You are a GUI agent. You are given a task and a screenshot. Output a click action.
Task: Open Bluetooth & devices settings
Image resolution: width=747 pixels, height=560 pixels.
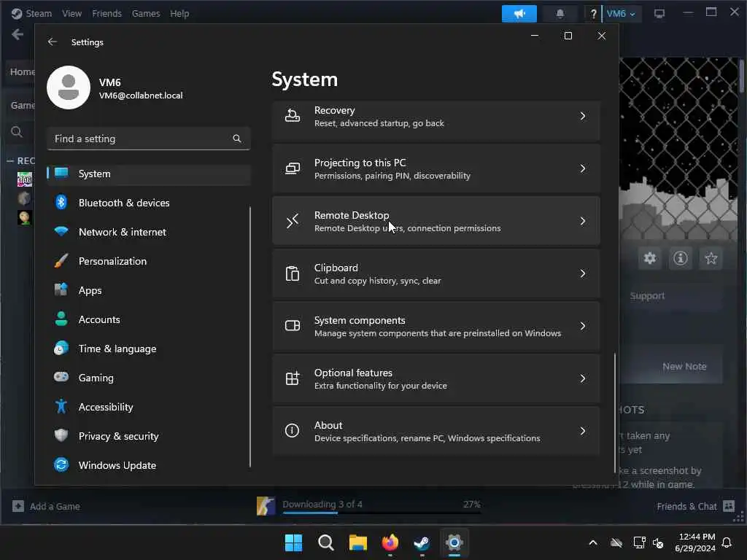(149, 203)
